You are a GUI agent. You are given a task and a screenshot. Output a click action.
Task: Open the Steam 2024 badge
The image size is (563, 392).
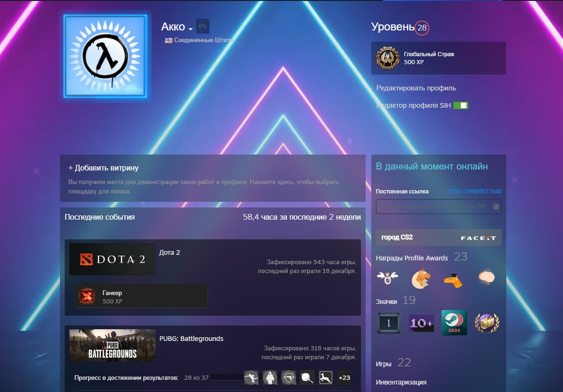coord(454,323)
